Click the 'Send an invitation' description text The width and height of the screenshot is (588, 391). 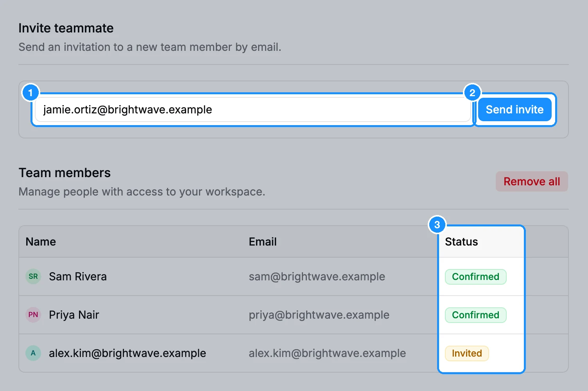(150, 47)
